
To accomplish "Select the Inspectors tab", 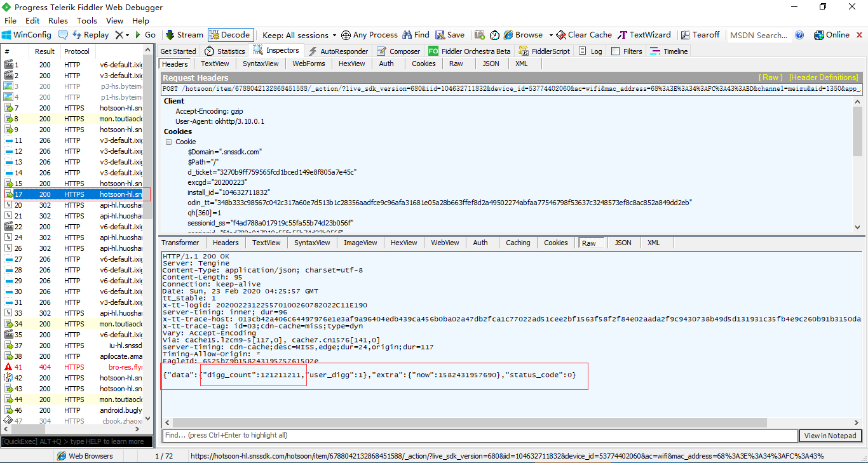I will coord(277,51).
